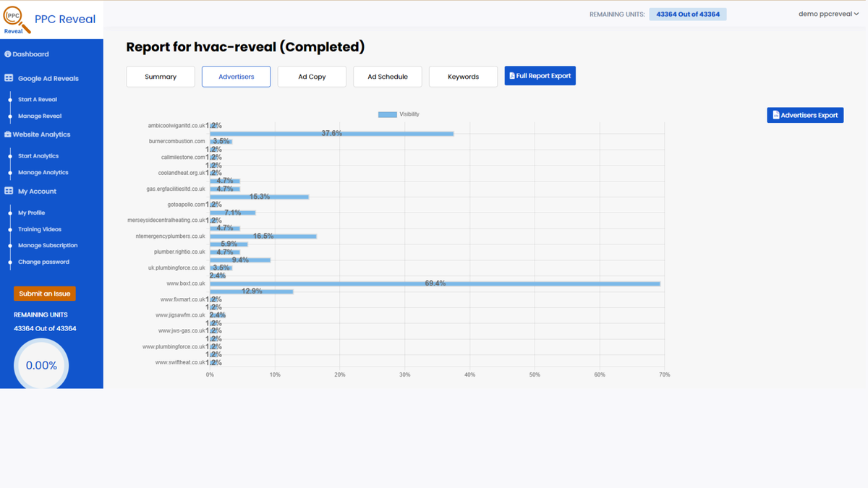Click the Advertisers Export file icon
The height and width of the screenshot is (488, 868).
click(776, 114)
